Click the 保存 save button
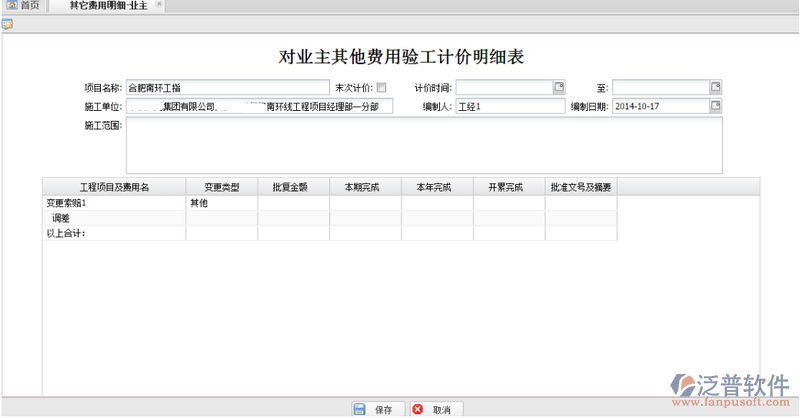Image resolution: width=800 pixels, height=418 pixels. (x=374, y=409)
